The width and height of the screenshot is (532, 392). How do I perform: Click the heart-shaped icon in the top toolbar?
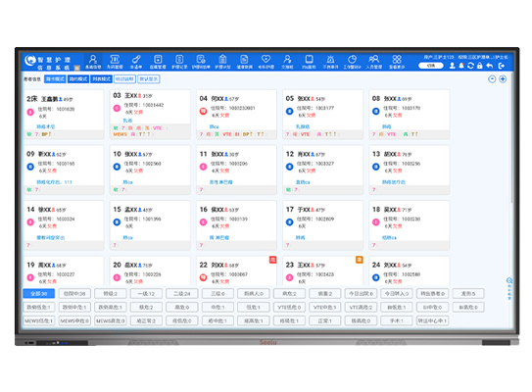tap(266, 62)
